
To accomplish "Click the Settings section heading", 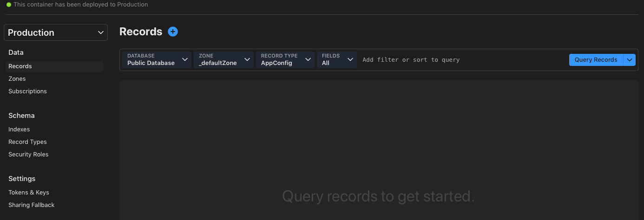I will point(22,179).
